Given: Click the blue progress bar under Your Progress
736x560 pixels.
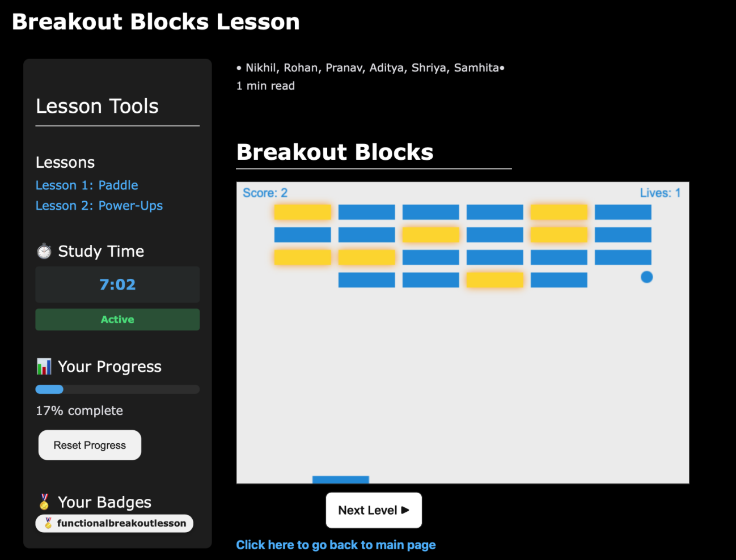Looking at the screenshot, I should pyautogui.click(x=49, y=389).
